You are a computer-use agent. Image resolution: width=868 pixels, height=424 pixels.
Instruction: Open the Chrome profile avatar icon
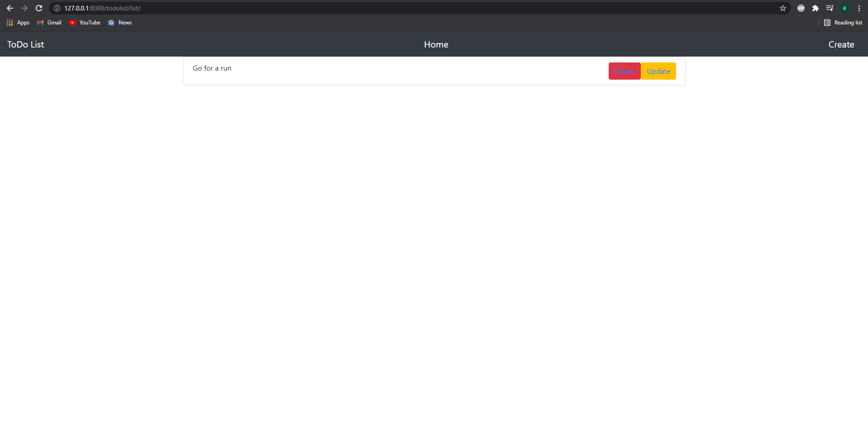click(x=844, y=8)
